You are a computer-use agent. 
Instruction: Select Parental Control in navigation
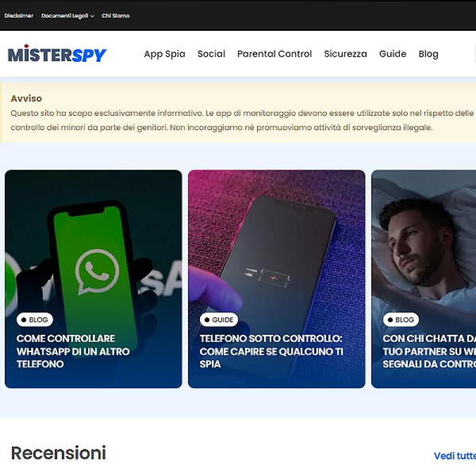point(274,54)
